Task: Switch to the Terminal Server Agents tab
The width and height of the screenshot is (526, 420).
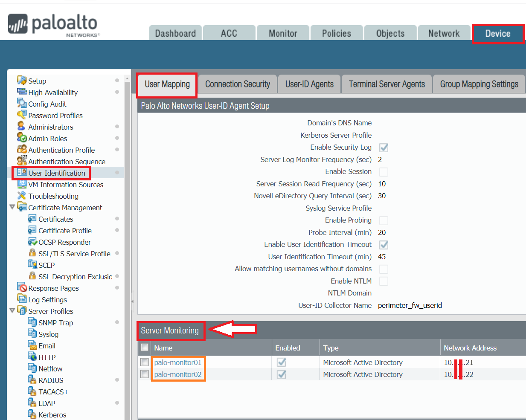Action: click(387, 84)
